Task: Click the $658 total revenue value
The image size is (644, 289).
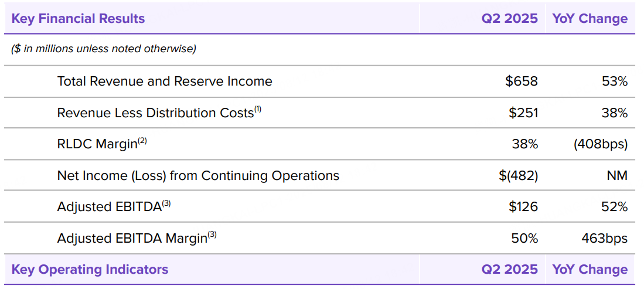Action: pyautogui.click(x=522, y=81)
